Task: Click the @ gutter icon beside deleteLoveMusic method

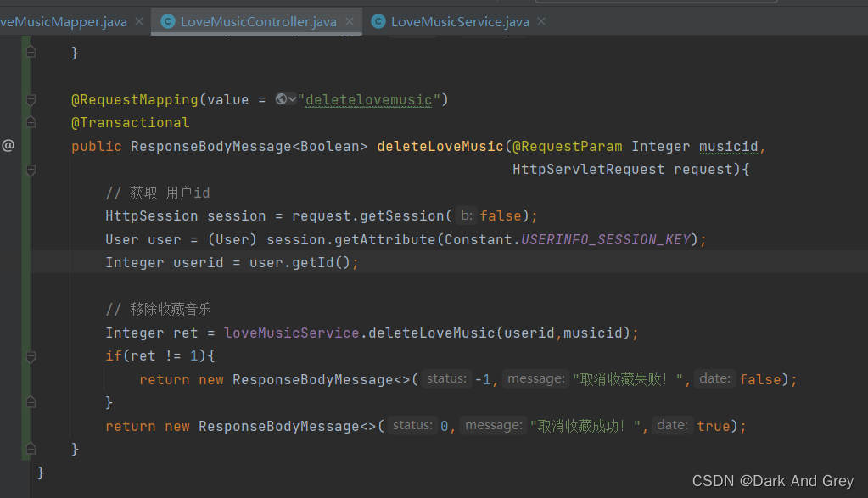Action: click(x=8, y=146)
